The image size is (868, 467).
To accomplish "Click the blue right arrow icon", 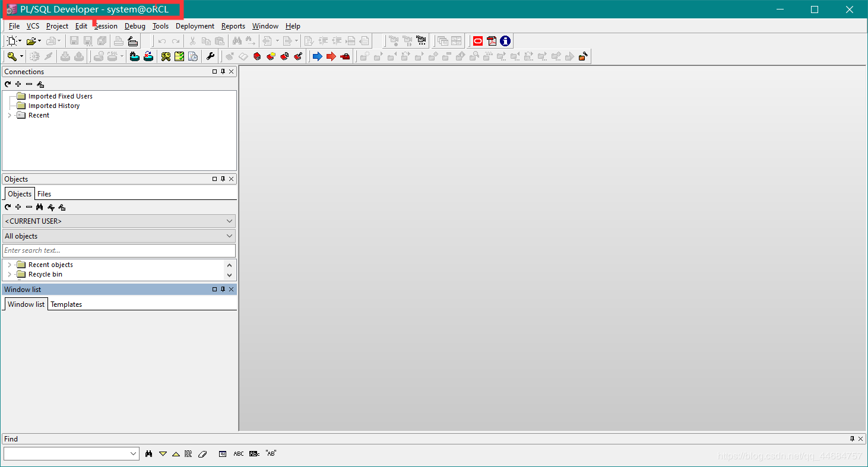I will coord(317,56).
